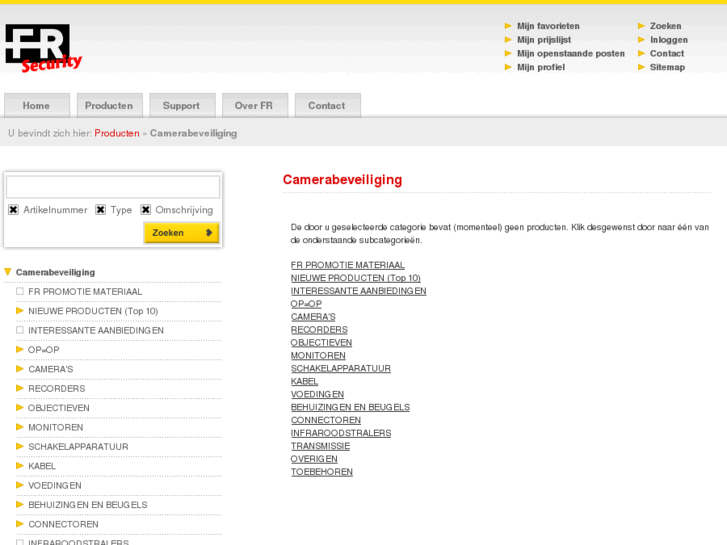Click the search text input field
The width and height of the screenshot is (727, 545).
pos(113,187)
